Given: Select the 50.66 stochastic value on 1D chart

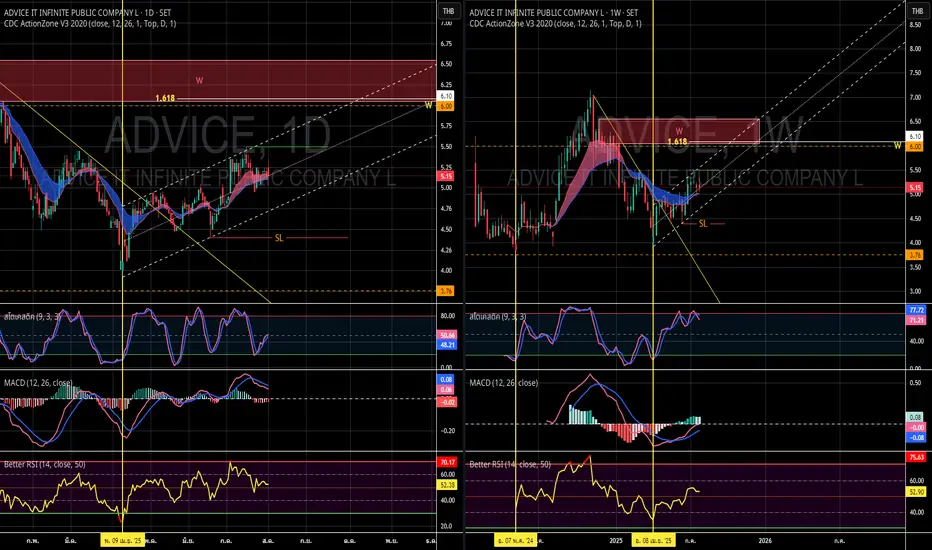Looking at the screenshot, I should [x=447, y=335].
